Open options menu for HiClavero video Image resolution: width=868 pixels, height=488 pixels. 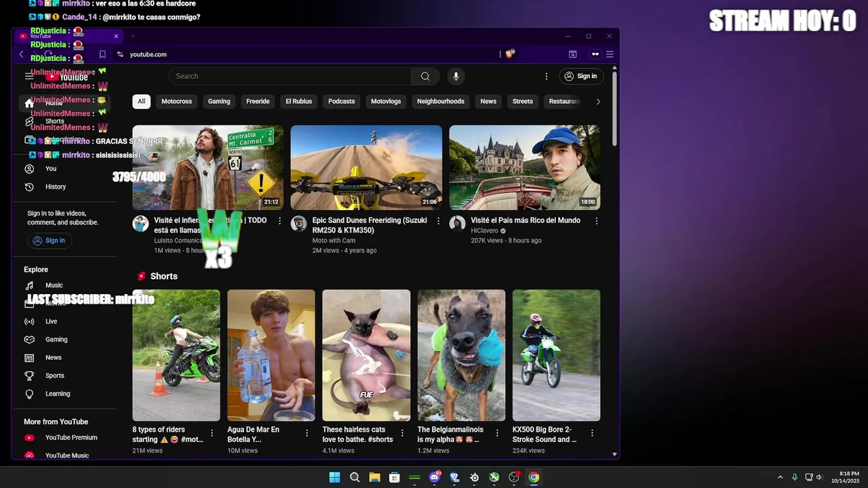597,221
